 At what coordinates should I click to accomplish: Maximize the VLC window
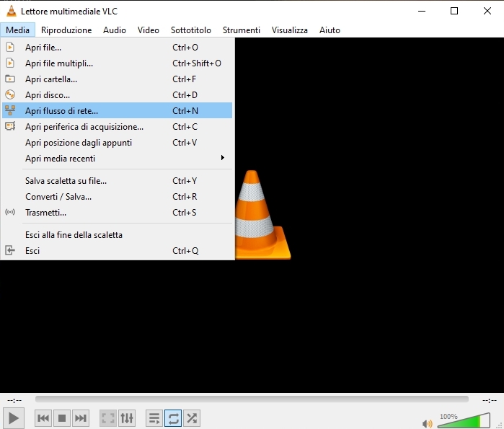[454, 11]
